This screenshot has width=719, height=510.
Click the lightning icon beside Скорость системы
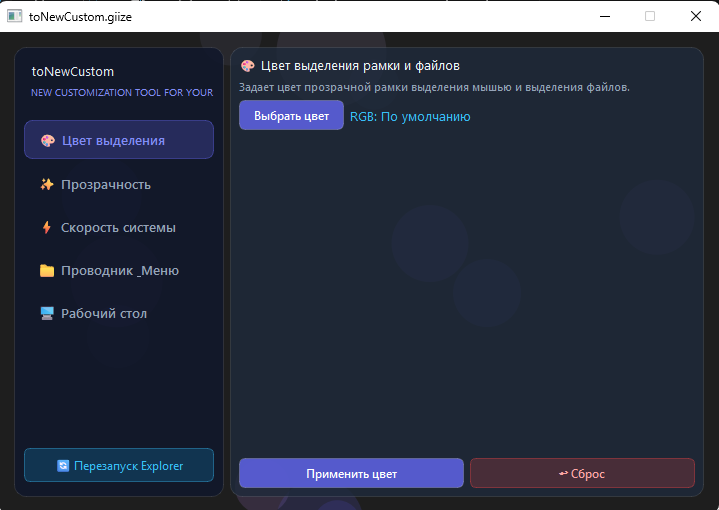47,227
